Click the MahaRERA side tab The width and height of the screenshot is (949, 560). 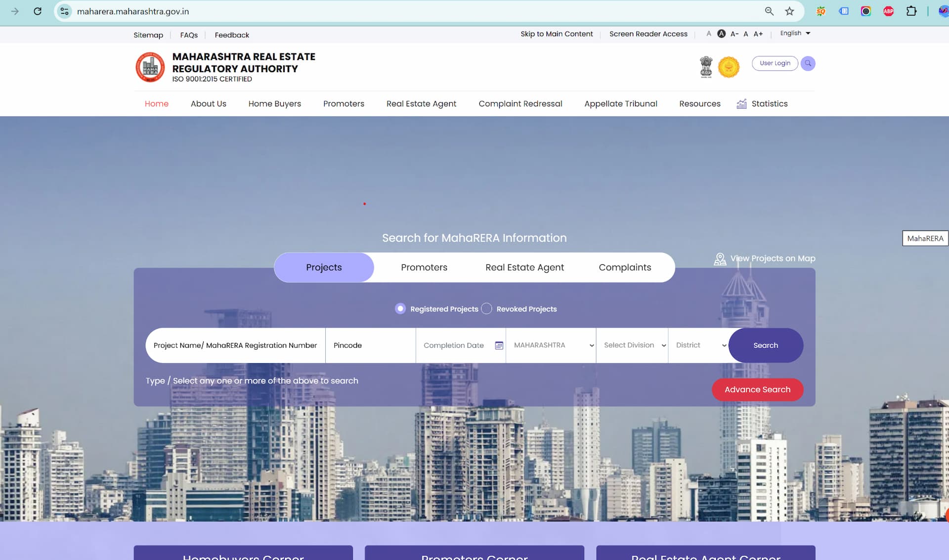click(x=925, y=238)
